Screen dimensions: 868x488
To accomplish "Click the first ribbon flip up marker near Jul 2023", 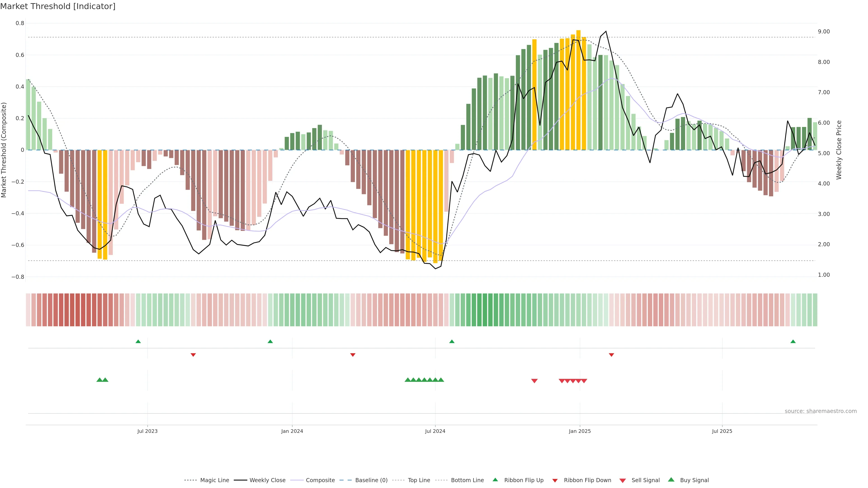I will [x=138, y=342].
